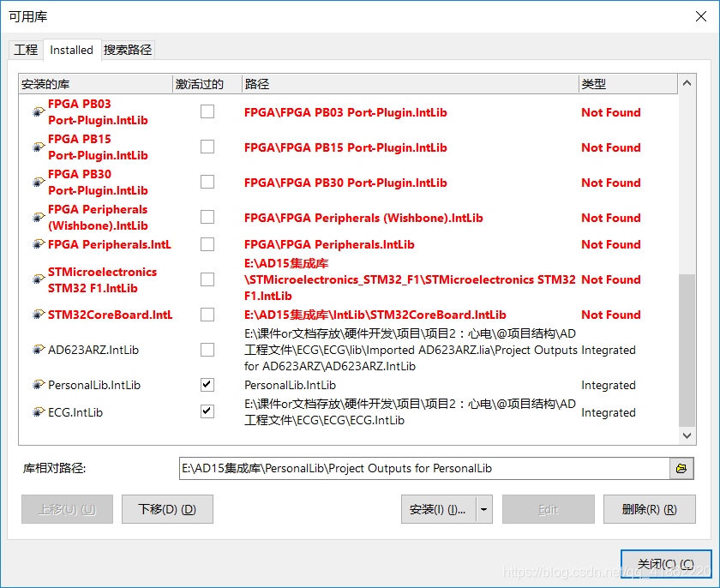
Task: Click the ECG.IntLib library icon
Action: pos(39,412)
